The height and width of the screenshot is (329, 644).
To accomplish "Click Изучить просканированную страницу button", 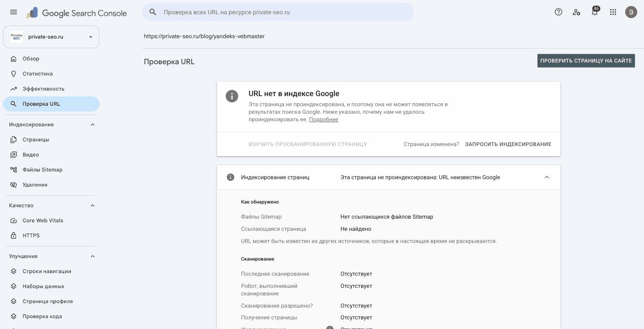I will point(308,144).
